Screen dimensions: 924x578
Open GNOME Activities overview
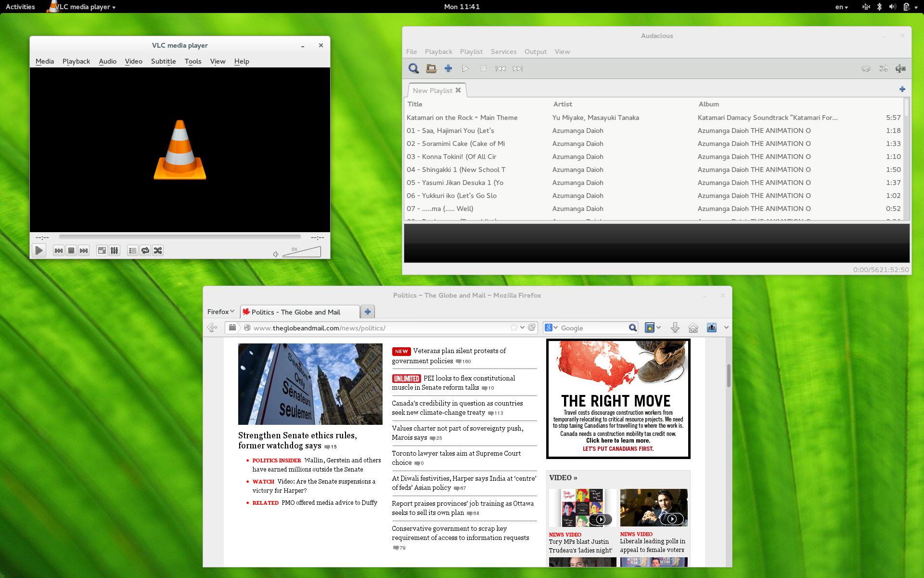[20, 7]
